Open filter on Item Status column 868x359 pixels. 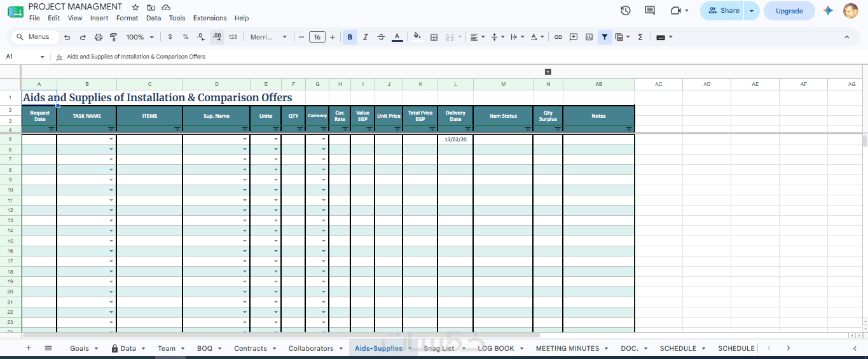click(x=528, y=129)
